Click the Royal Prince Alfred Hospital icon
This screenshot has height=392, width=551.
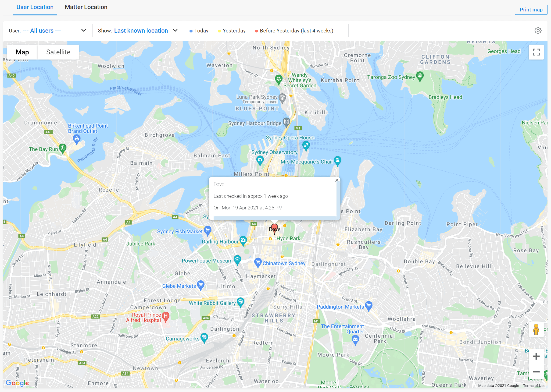coord(165,317)
